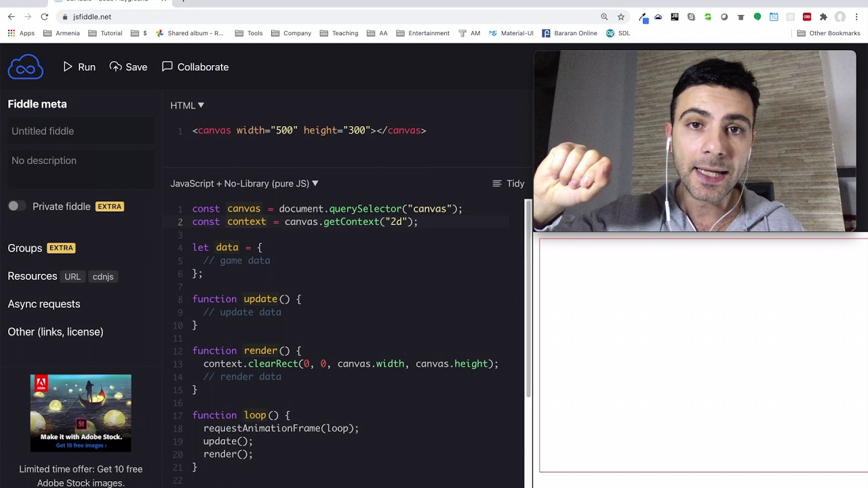Open the green sync arrows extension
Screen dimensions: 868x488
pos(708,17)
